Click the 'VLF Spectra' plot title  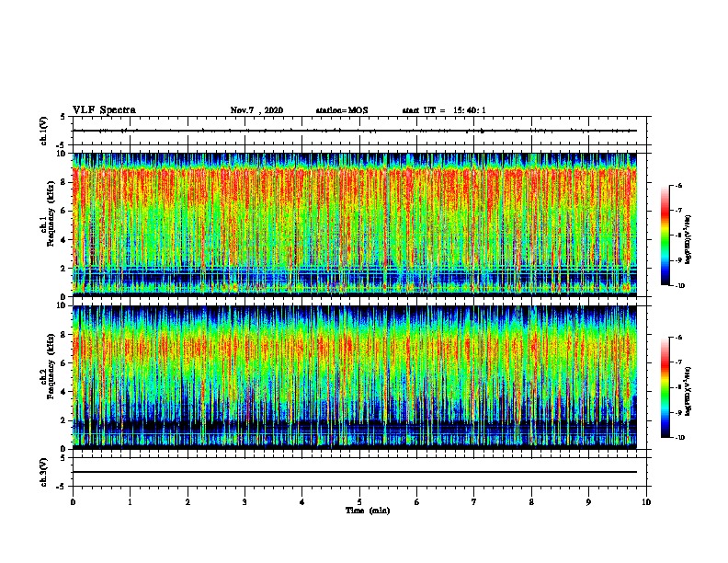tap(104, 110)
